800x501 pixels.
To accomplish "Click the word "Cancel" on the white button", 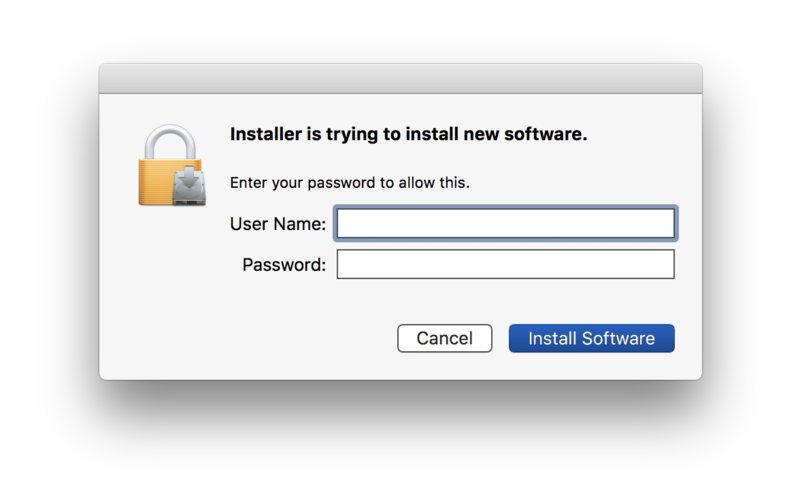I will tap(444, 338).
